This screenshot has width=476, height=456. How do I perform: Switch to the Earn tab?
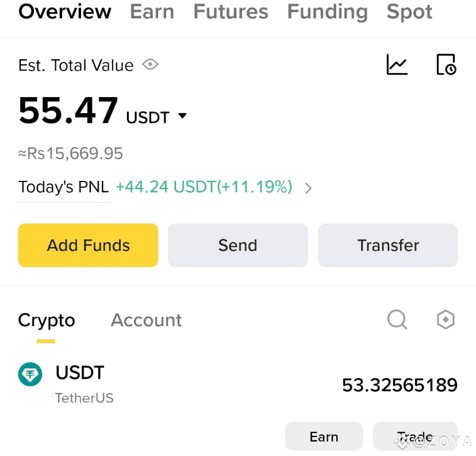[x=152, y=12]
